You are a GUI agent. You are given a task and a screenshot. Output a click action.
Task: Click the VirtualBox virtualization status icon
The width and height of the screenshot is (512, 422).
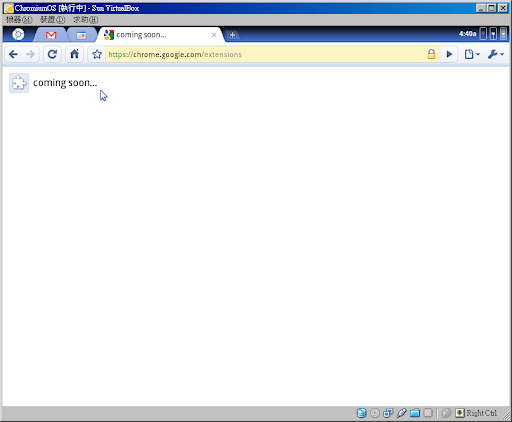[x=428, y=413]
